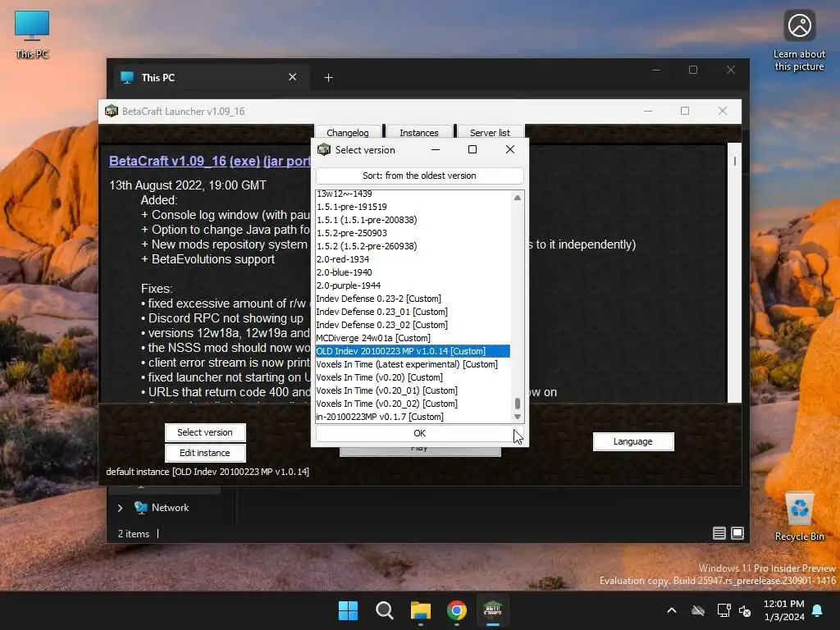Click Learn about this picture icon
Viewport: 840px width, 630px height.
pos(799,41)
